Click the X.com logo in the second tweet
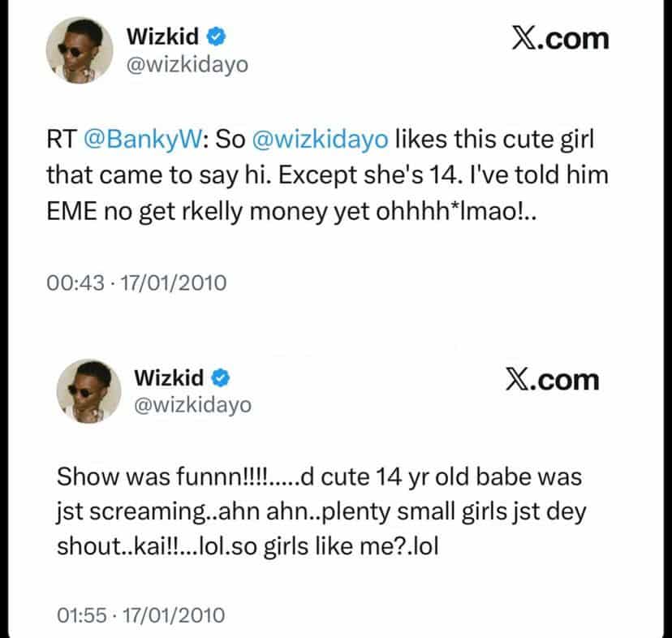This screenshot has width=672, height=638. coord(553,380)
